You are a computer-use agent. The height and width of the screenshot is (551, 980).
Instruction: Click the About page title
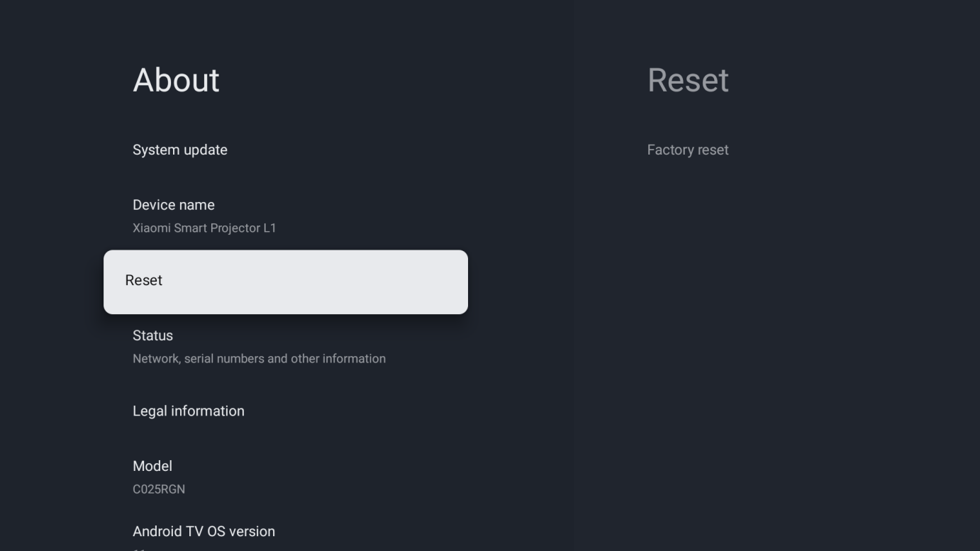[177, 80]
